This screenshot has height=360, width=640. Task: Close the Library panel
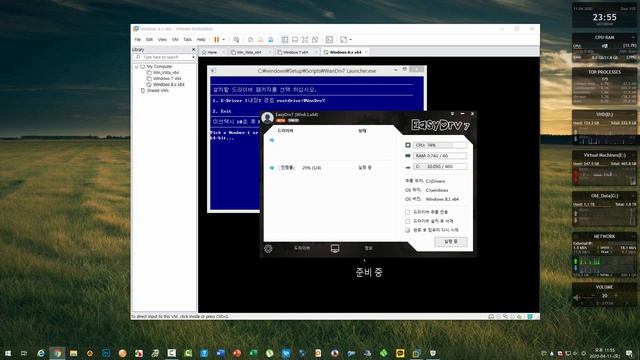coord(193,49)
